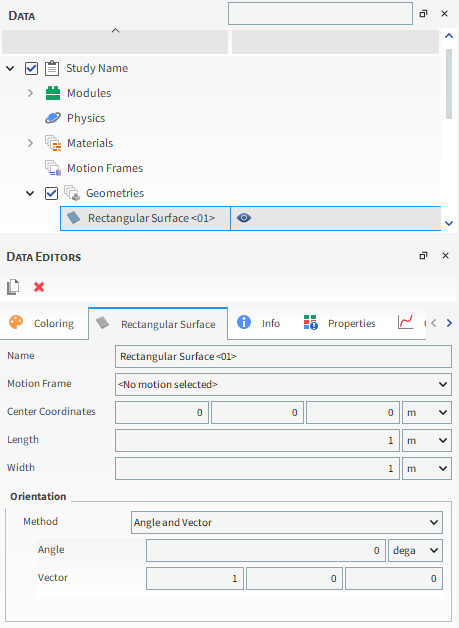Click the first Center Coordinates field
This screenshot has height=628, width=459.
(162, 413)
